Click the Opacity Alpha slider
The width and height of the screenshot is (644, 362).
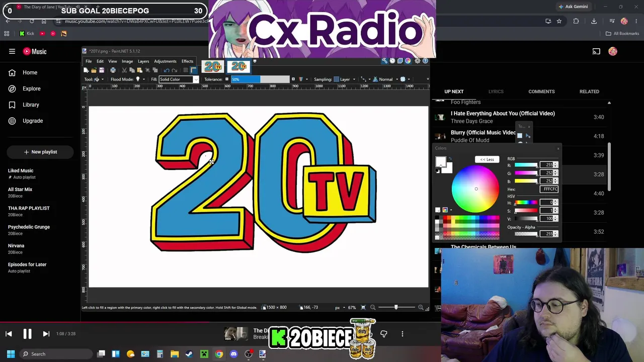pyautogui.click(x=526, y=234)
